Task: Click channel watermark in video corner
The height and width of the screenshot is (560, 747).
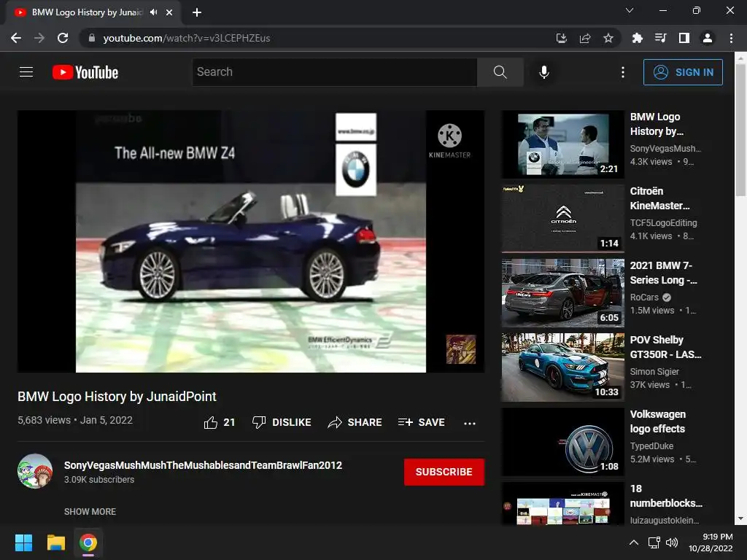Action: coord(461,349)
